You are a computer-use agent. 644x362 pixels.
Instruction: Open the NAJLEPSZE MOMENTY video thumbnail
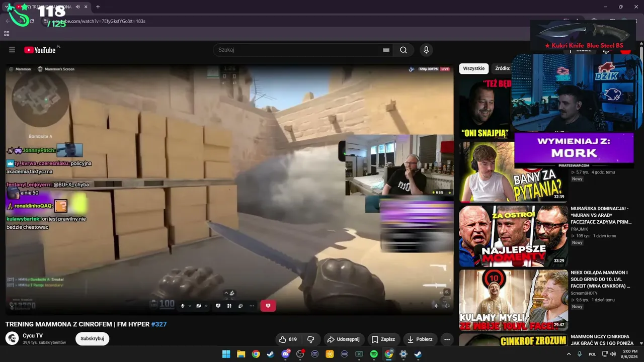click(513, 236)
